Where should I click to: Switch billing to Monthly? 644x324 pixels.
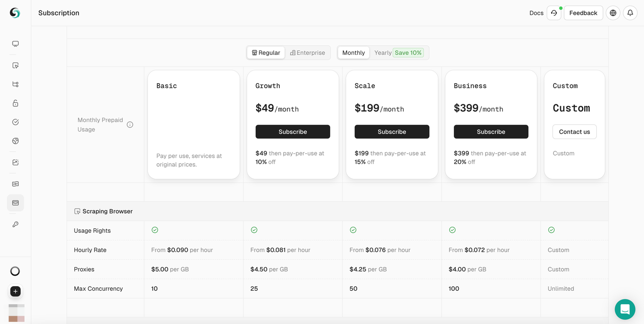coord(353,52)
